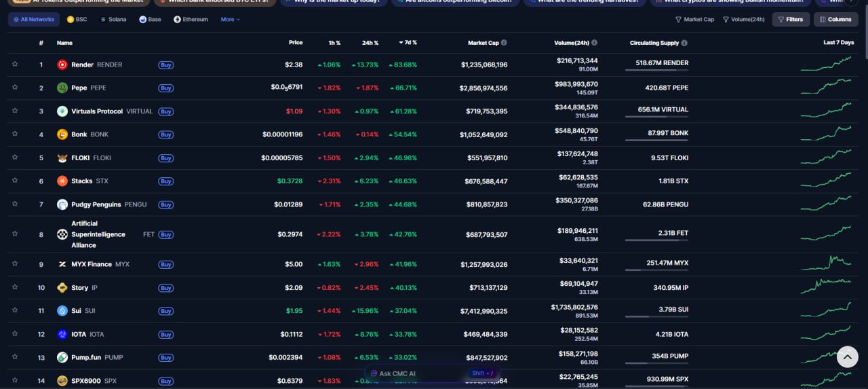Click the Render circulating supply progress bar
This screenshot has height=389, width=868.
[x=656, y=71]
